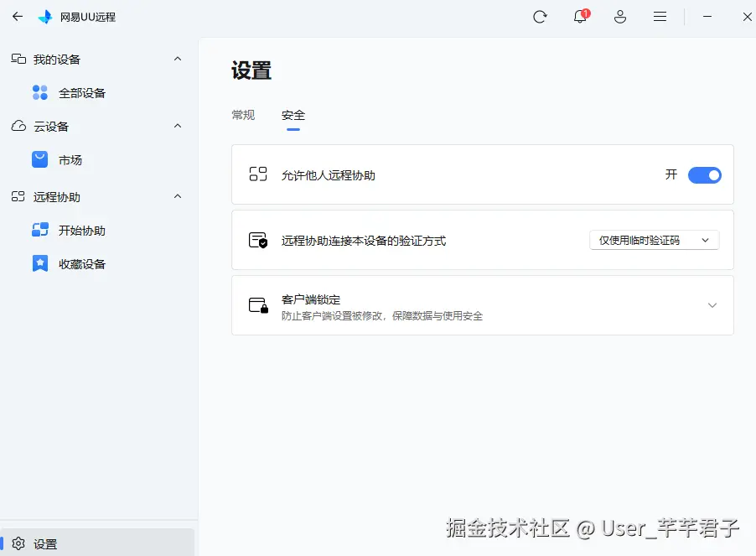Minimize the window
756x556 pixels.
(x=707, y=17)
